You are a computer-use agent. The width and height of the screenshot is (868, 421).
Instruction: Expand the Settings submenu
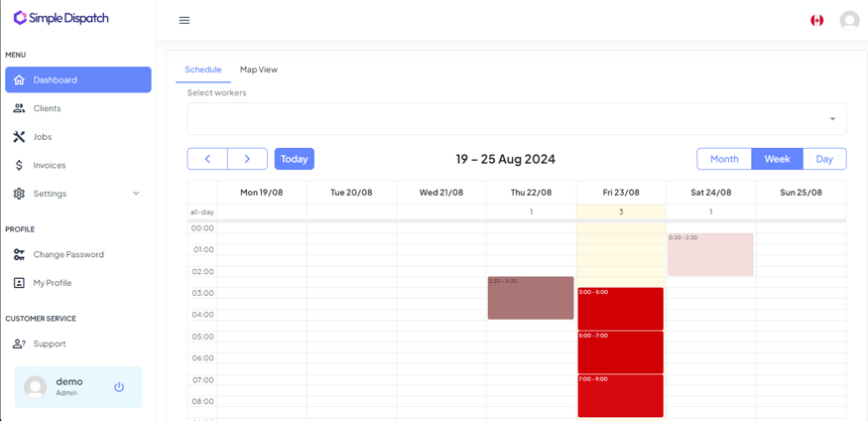[x=77, y=194]
